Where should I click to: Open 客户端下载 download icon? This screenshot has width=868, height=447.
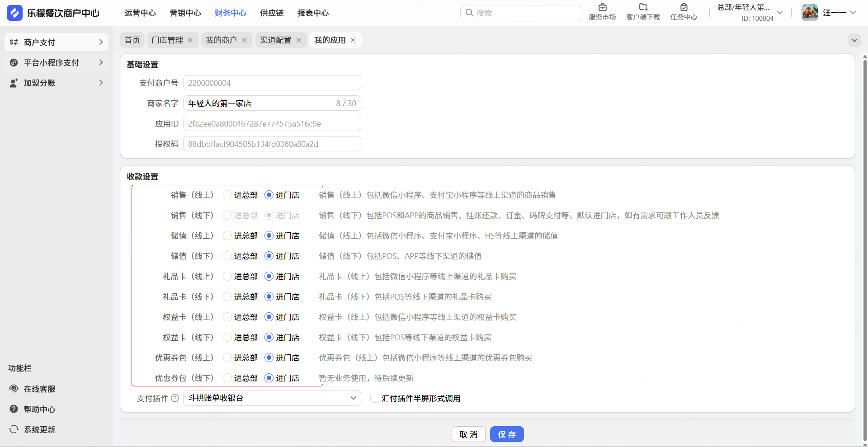643,8
